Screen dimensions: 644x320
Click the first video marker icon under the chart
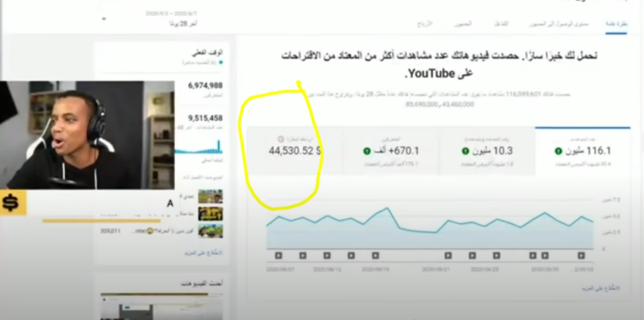click(x=278, y=256)
